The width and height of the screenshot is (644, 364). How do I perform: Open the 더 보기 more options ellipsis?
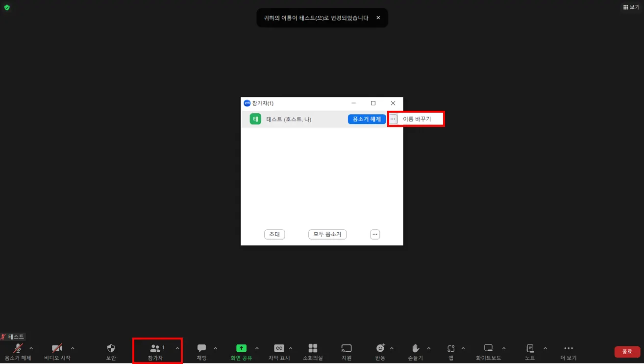pos(569,351)
